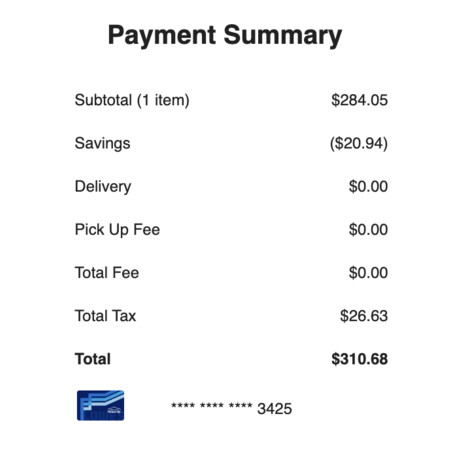450x450 pixels.
Task: Select the ($20.94) savings amount
Action: [359, 144]
